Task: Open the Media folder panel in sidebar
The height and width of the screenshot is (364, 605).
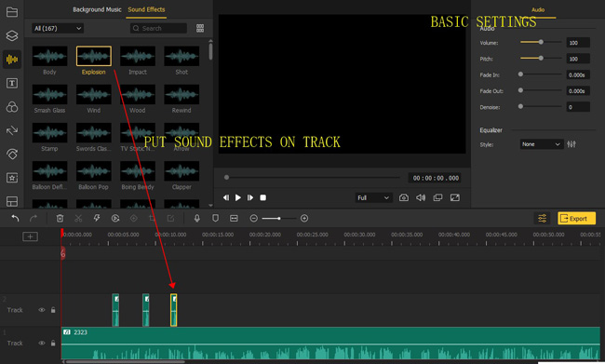Action: click(x=12, y=12)
